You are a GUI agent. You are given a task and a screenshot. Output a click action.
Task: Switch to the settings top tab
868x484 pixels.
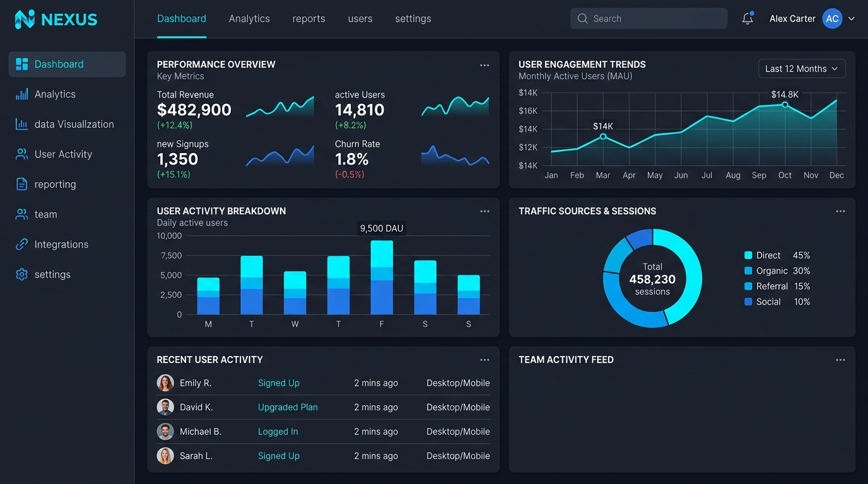click(413, 19)
